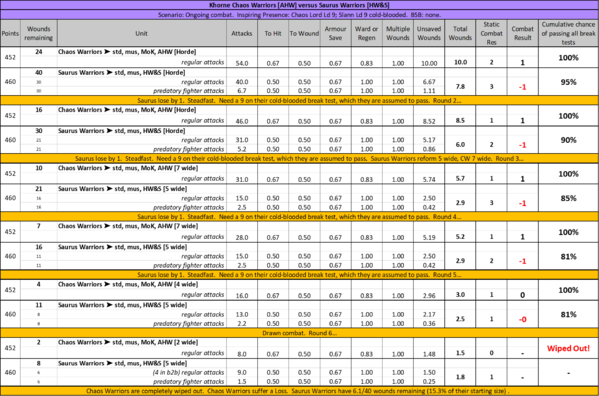Viewport: 599px width, 396px height.
Task: Click the final yellow summary row about Chaos Warriors wiped out
Action: click(x=299, y=391)
